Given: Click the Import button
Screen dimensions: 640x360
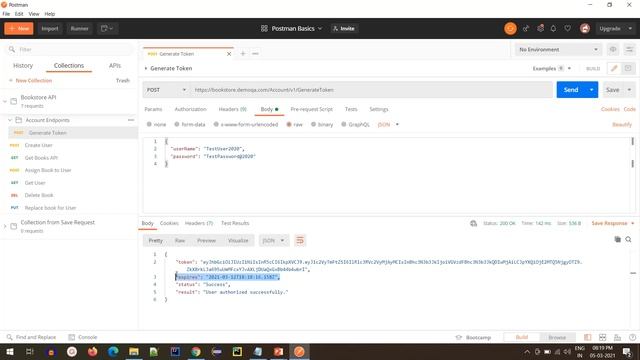Looking at the screenshot, I should (x=50, y=29).
